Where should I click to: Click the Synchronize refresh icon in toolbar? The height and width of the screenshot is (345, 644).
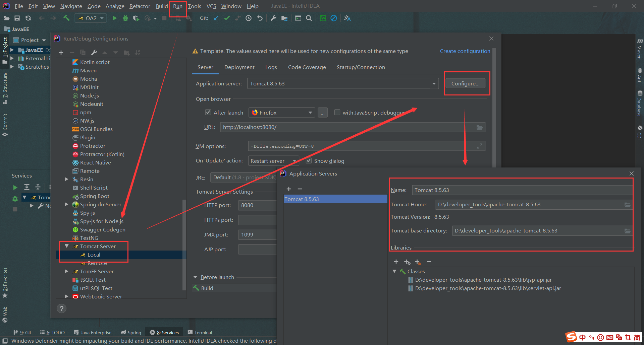click(28, 18)
